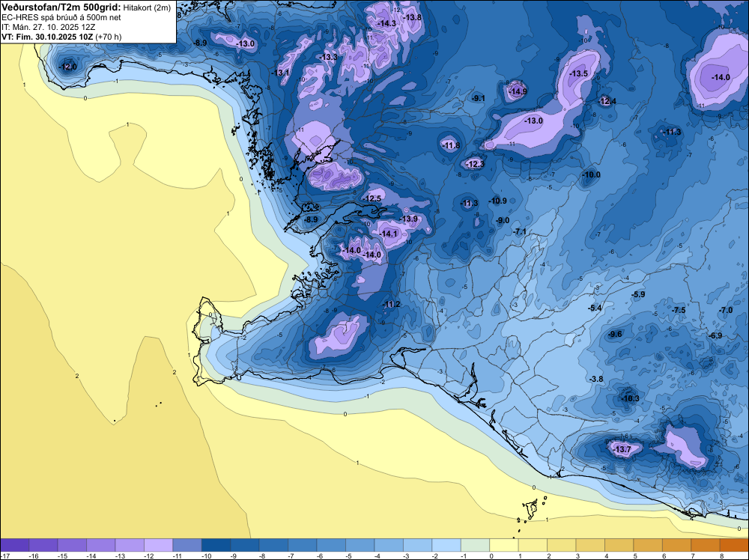This screenshot has width=749, height=560.
Task: Select the -10.9 temperature value
Action: click(498, 201)
